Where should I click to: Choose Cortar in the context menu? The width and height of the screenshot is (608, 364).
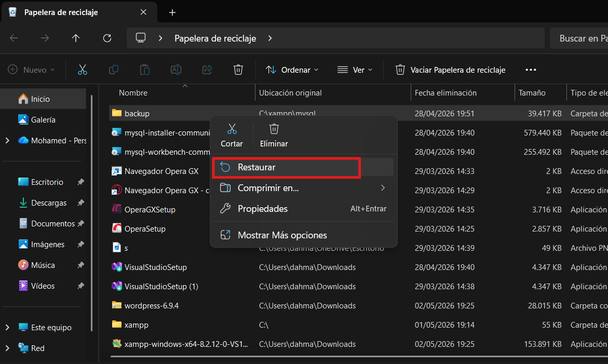(x=232, y=136)
